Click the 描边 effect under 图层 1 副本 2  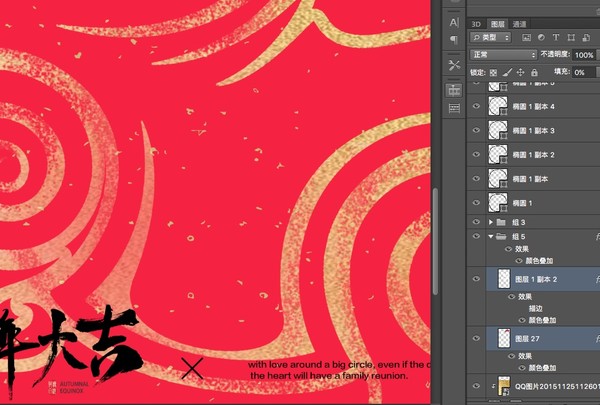coord(536,309)
